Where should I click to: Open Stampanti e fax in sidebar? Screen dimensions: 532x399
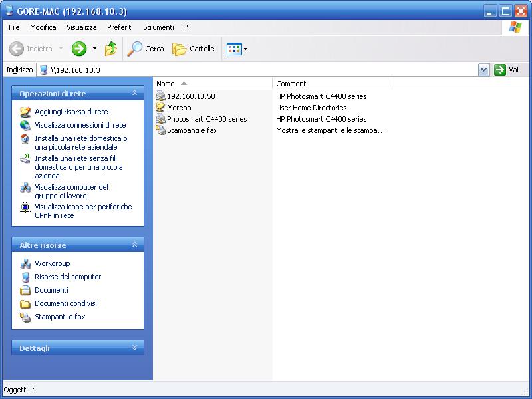(60, 317)
